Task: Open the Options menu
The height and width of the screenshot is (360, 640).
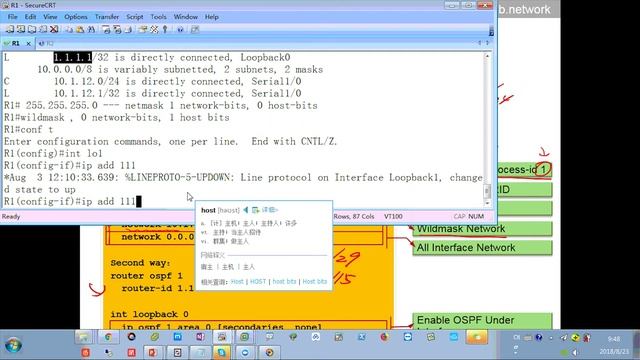Action: point(76,17)
